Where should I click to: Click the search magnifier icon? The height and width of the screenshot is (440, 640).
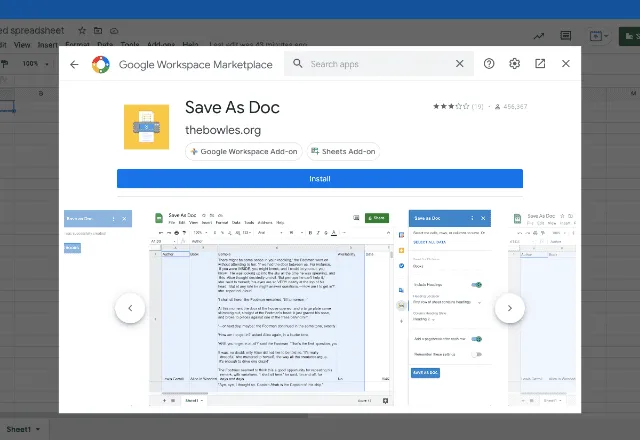point(298,64)
